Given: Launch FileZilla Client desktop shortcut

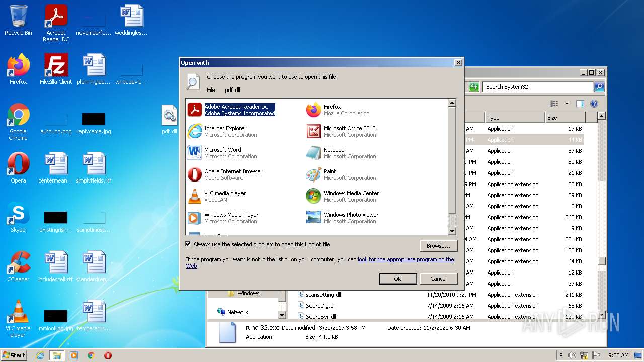Looking at the screenshot, I should click(x=56, y=69).
